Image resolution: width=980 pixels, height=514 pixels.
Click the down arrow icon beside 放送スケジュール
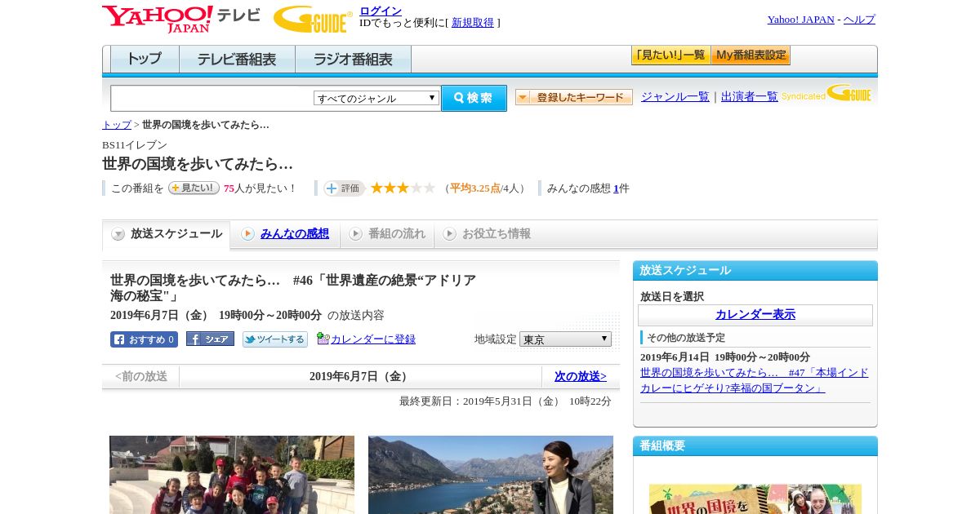point(118,234)
